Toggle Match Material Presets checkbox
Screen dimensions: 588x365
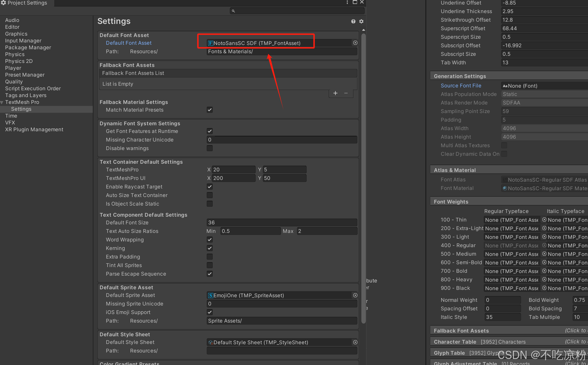pos(210,110)
